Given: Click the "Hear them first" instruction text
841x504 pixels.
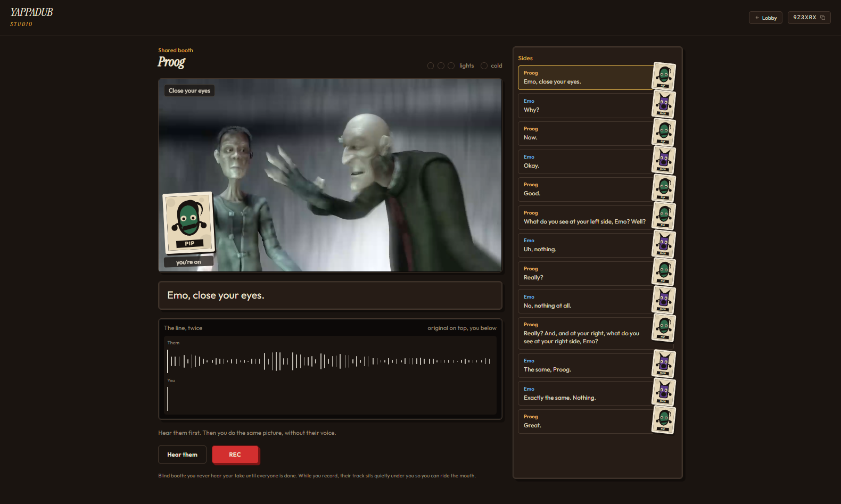Looking at the screenshot, I should click(x=247, y=433).
